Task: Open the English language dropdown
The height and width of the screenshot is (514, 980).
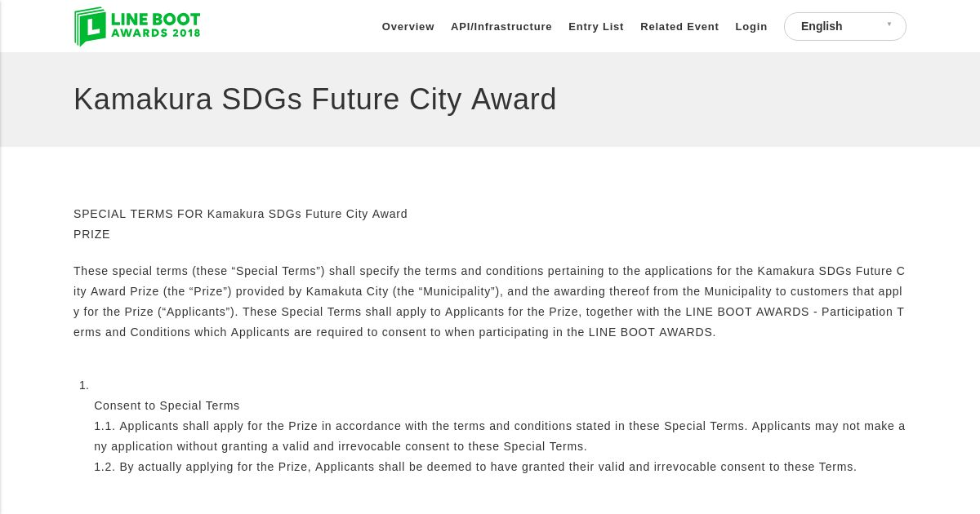Action: [x=845, y=26]
